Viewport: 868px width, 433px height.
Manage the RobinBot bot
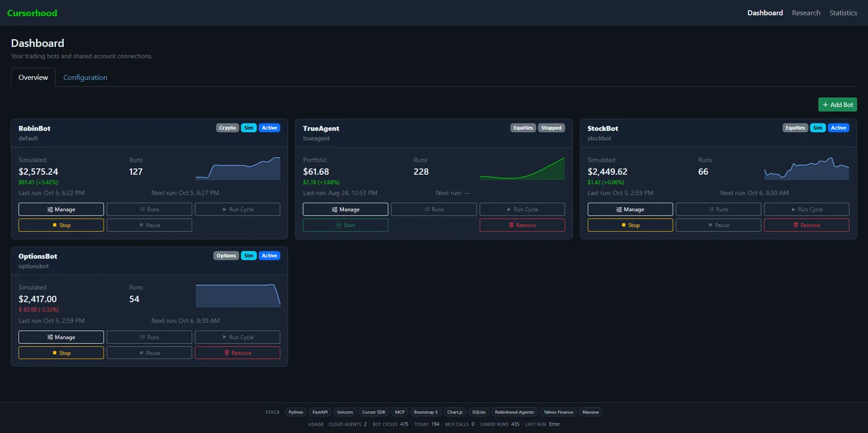click(61, 209)
